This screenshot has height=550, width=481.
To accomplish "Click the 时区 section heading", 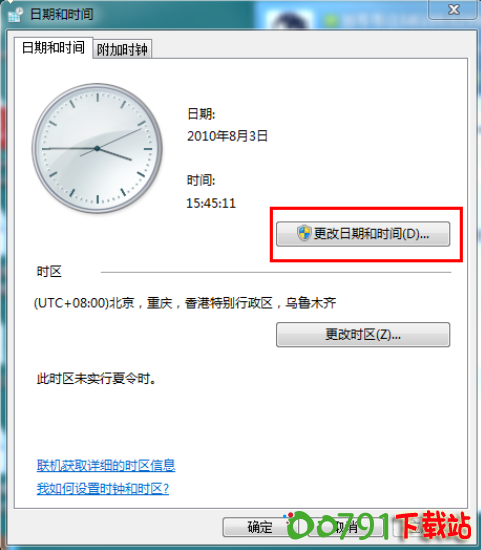I will (x=49, y=271).
